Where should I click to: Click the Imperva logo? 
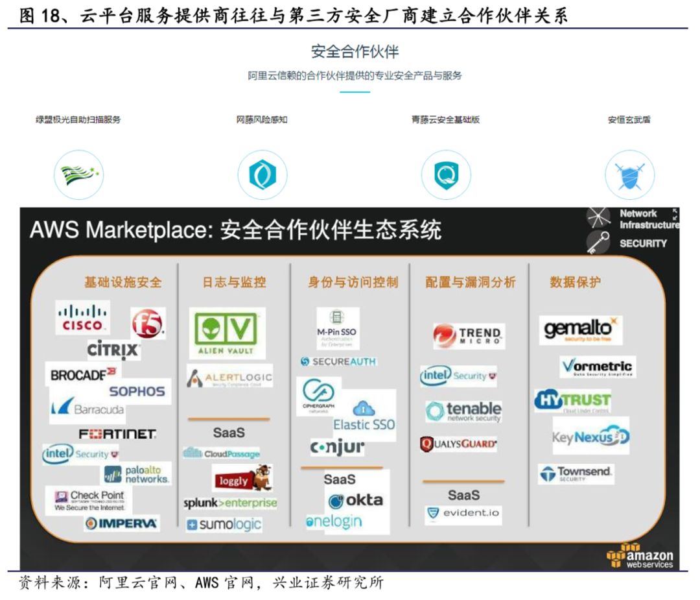point(121,523)
